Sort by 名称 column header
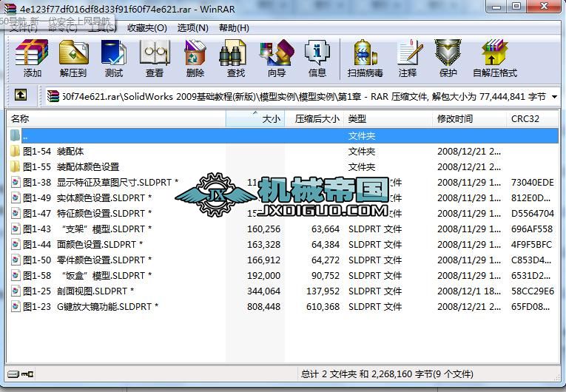This screenshot has width=566, height=392. click(116, 119)
